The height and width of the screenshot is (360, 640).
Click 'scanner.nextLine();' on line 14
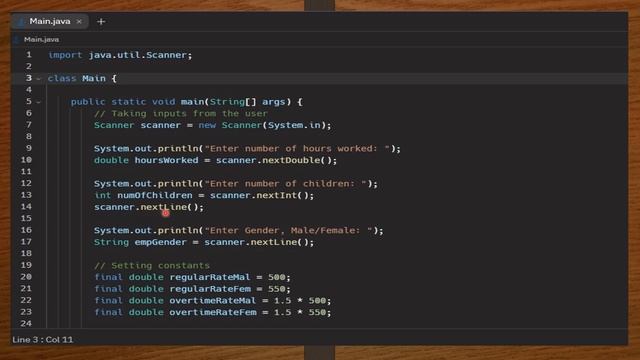click(x=149, y=207)
